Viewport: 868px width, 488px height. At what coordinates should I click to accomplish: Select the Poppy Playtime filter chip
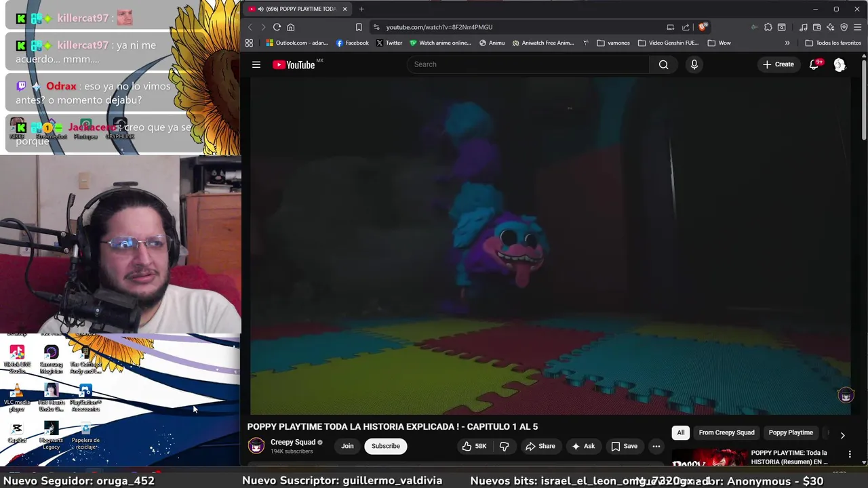pos(791,432)
